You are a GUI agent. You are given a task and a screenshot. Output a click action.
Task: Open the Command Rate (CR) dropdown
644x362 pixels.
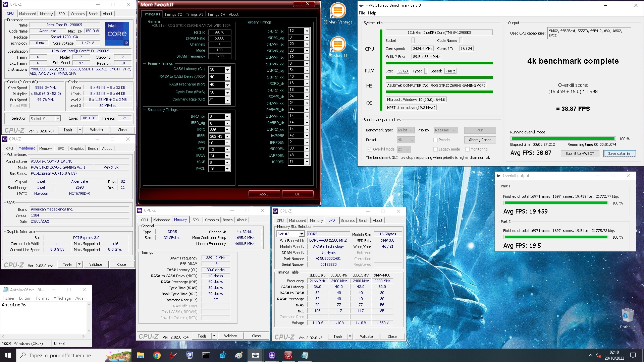[227, 100]
